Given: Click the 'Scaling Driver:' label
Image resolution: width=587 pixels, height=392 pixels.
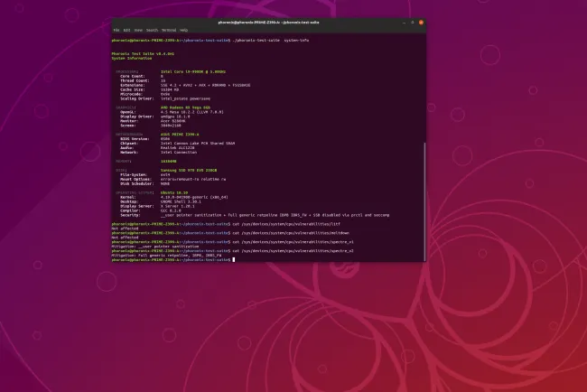Looking at the screenshot, I should click(x=136, y=98).
